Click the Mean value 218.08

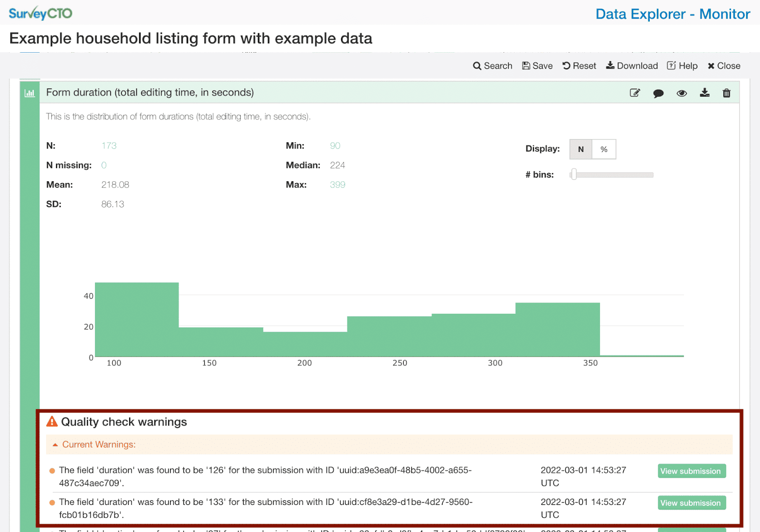pos(115,185)
